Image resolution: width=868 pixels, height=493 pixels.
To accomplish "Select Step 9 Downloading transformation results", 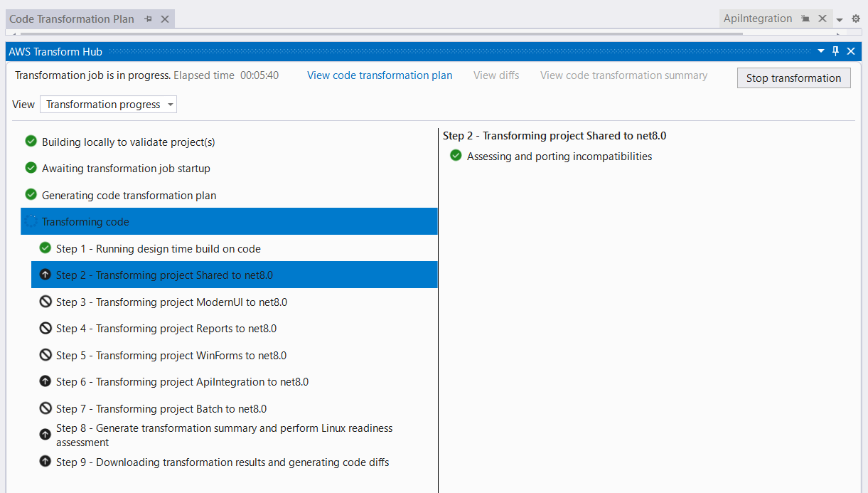I will [x=234, y=462].
